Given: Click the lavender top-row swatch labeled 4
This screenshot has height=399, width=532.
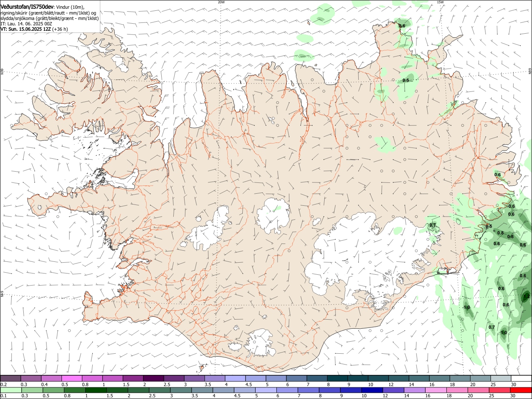Looking at the screenshot, I should [235, 378].
